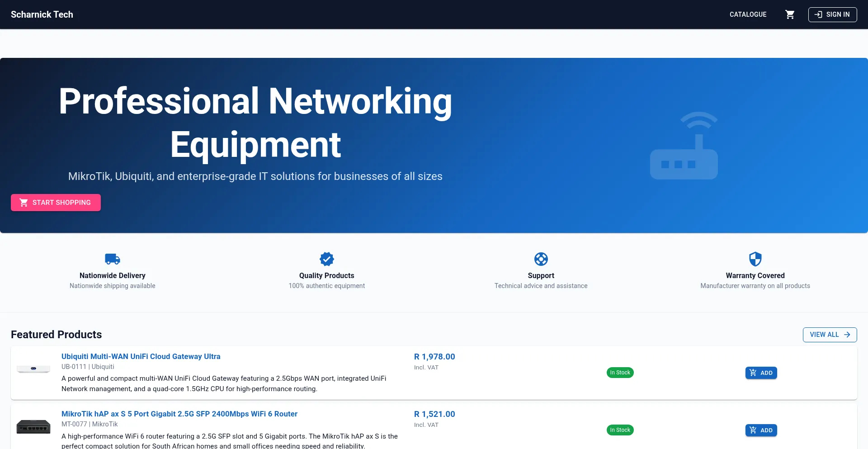Click SKU text UB-0111 | Ubiquiti
868x449 pixels.
tap(88, 367)
